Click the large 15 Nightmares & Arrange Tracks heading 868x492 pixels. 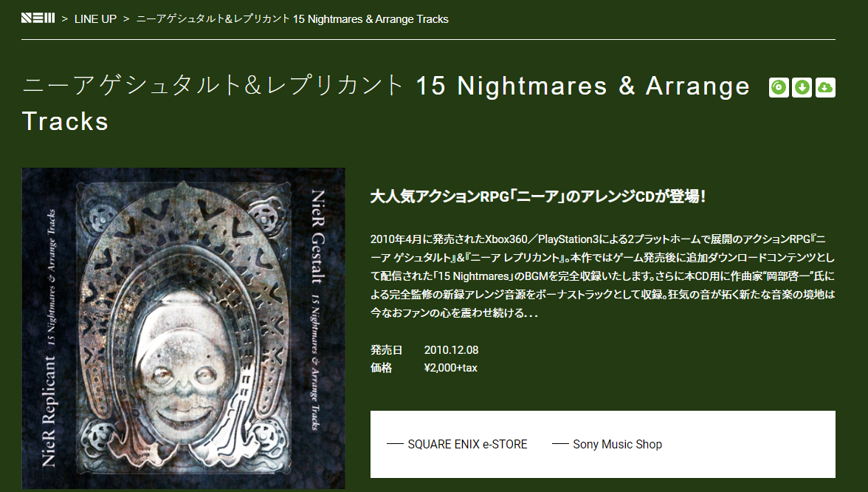coord(386,103)
